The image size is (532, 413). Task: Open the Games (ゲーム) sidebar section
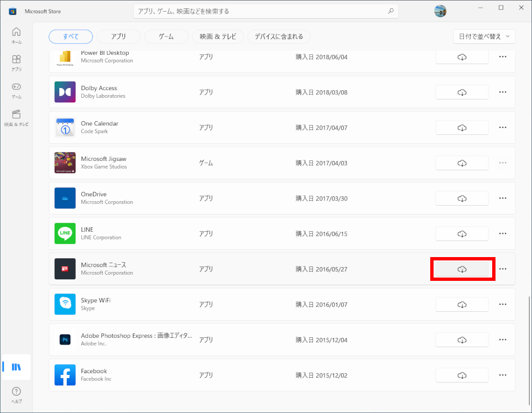click(x=16, y=90)
